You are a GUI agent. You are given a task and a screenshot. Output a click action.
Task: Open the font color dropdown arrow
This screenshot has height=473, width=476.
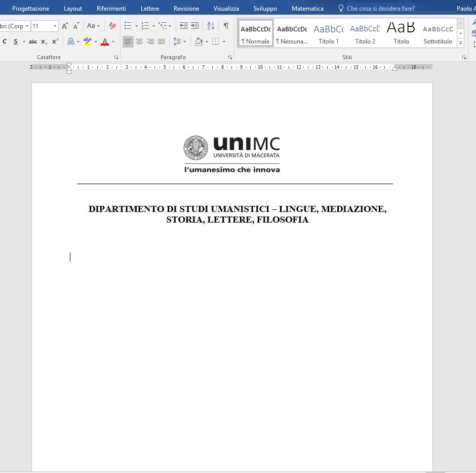pyautogui.click(x=113, y=41)
